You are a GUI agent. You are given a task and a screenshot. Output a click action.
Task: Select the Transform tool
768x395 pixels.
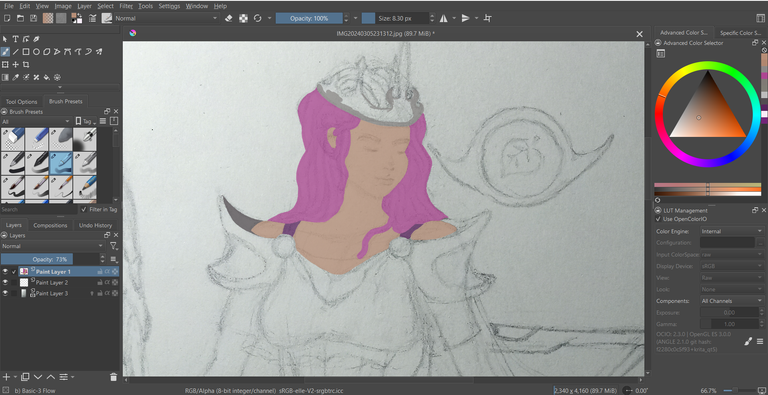[x=5, y=64]
